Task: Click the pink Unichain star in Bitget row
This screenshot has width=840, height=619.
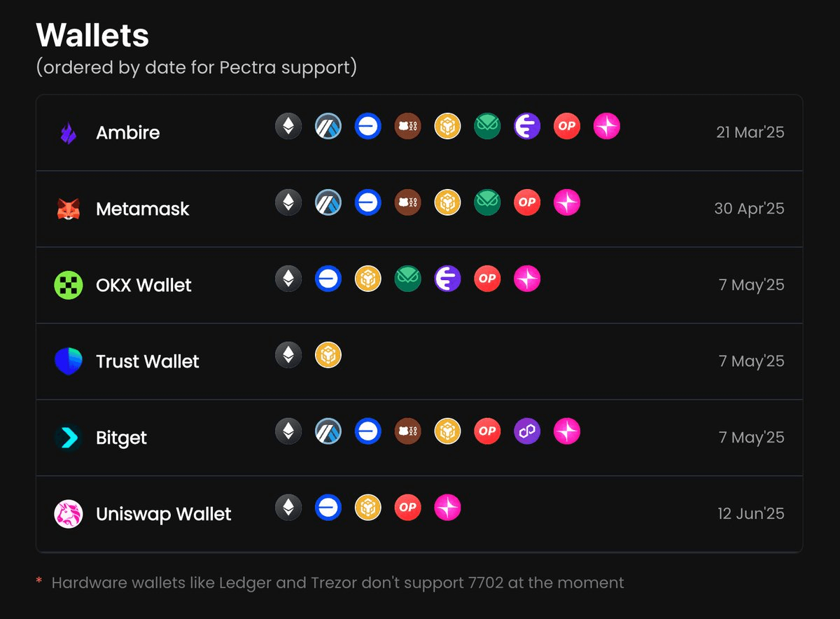Action: [x=567, y=431]
